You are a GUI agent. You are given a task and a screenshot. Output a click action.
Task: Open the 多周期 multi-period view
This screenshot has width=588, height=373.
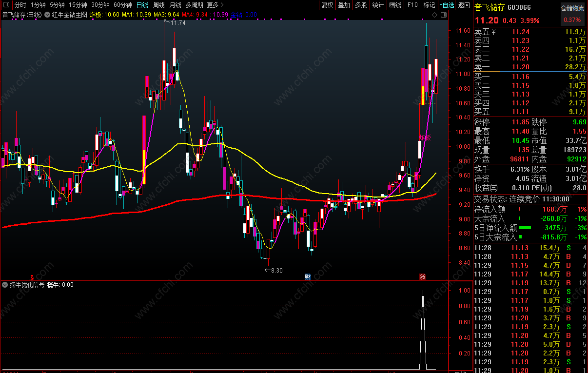coord(194,5)
